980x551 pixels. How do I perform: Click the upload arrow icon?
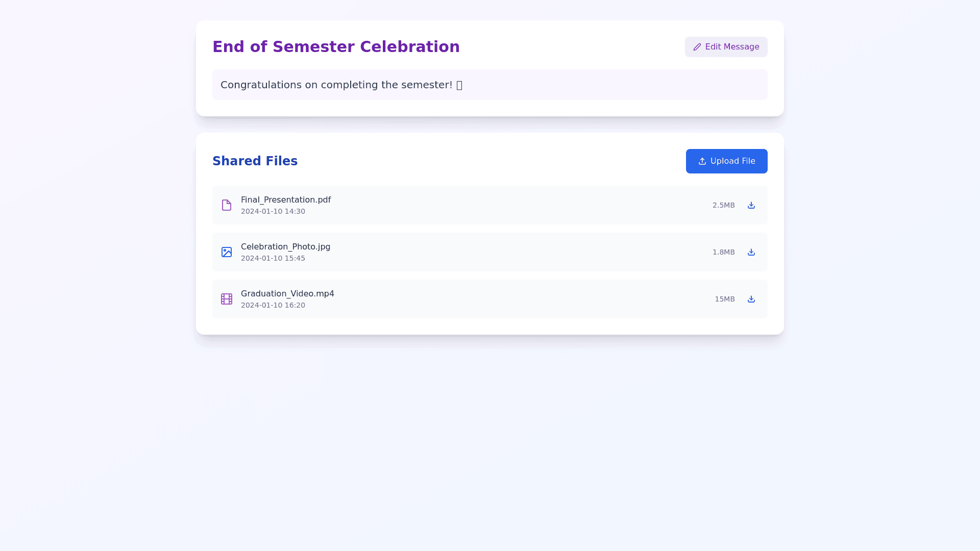point(702,161)
